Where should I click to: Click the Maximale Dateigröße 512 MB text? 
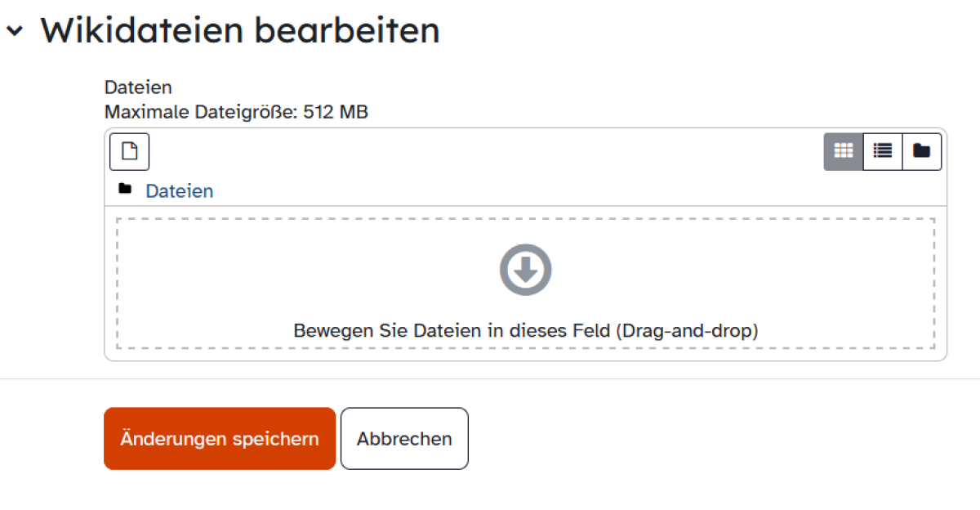236,112
